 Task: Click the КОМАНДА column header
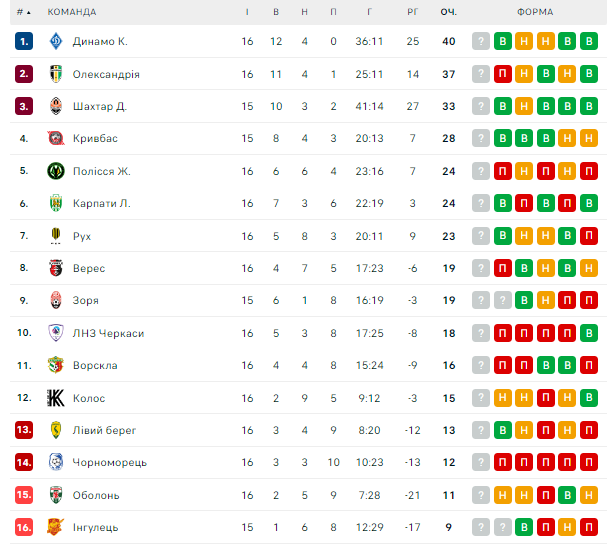[72, 12]
